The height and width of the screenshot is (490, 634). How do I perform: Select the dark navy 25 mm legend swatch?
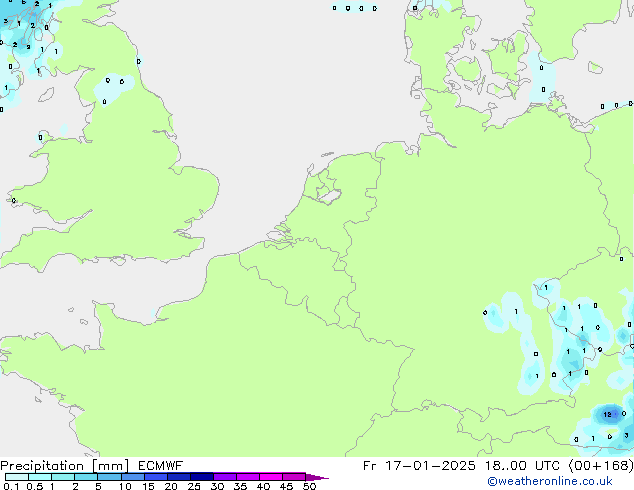point(202,477)
